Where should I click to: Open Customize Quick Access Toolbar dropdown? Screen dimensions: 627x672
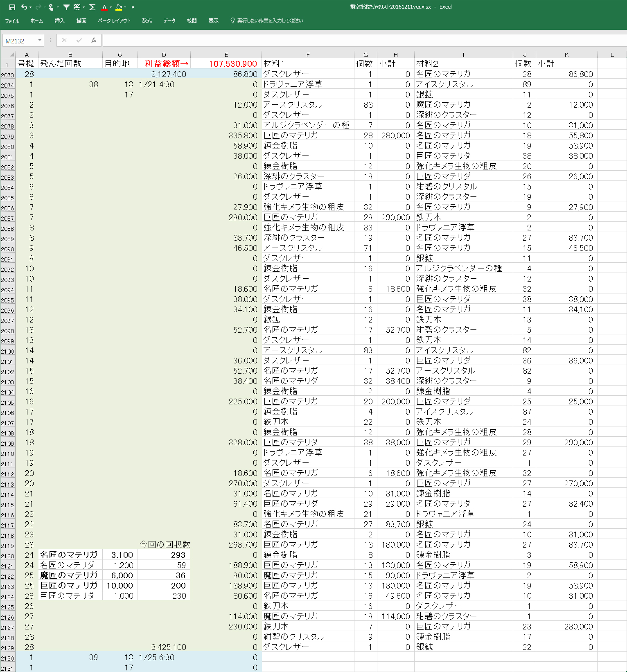133,7
